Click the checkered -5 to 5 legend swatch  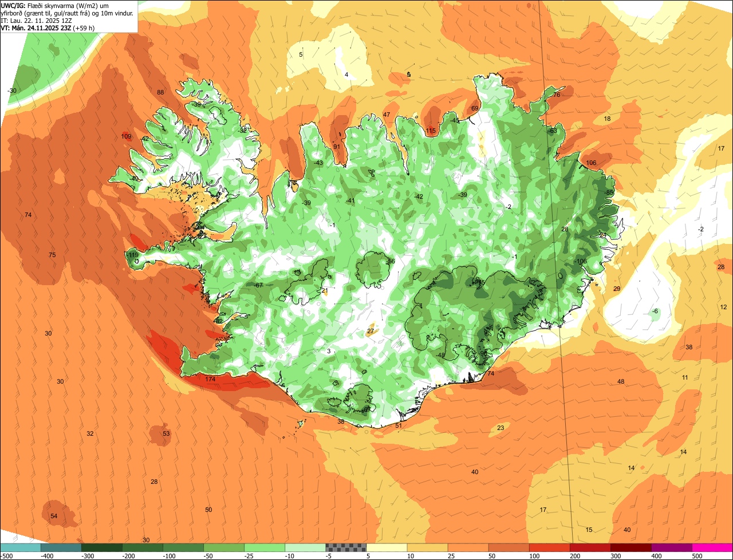click(x=346, y=547)
